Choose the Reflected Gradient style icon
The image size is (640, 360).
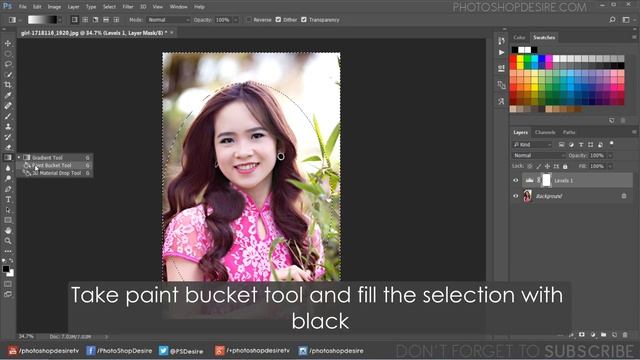coord(106,20)
